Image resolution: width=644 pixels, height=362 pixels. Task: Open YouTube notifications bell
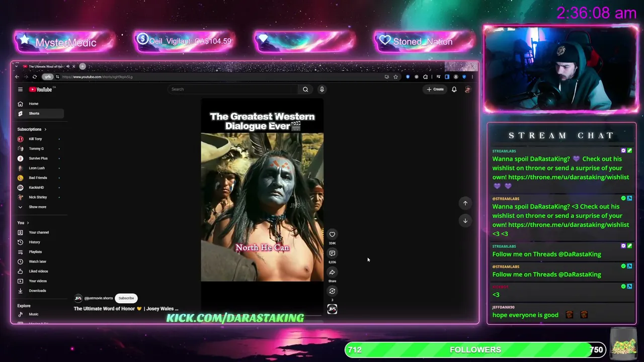[x=454, y=89]
